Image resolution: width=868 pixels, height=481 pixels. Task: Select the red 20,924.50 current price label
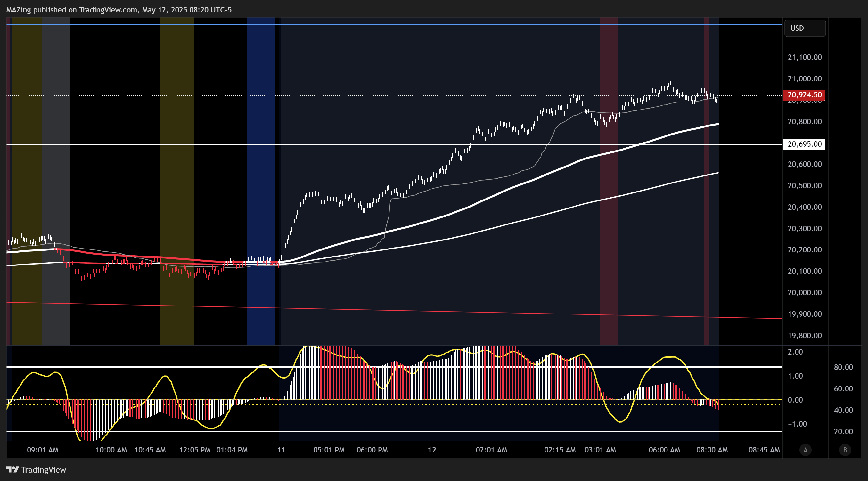coord(804,95)
